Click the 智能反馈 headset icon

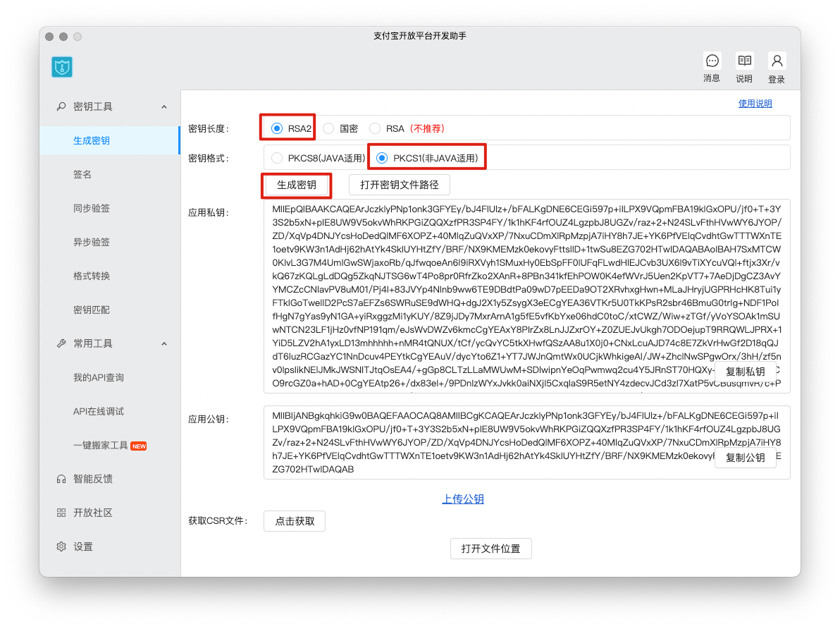[x=61, y=479]
